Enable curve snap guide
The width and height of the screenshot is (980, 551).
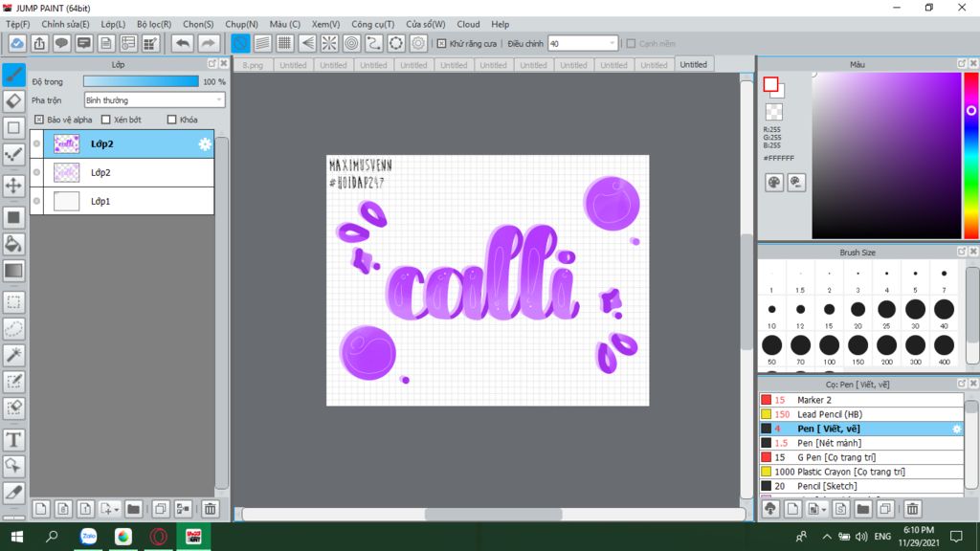pos(374,43)
